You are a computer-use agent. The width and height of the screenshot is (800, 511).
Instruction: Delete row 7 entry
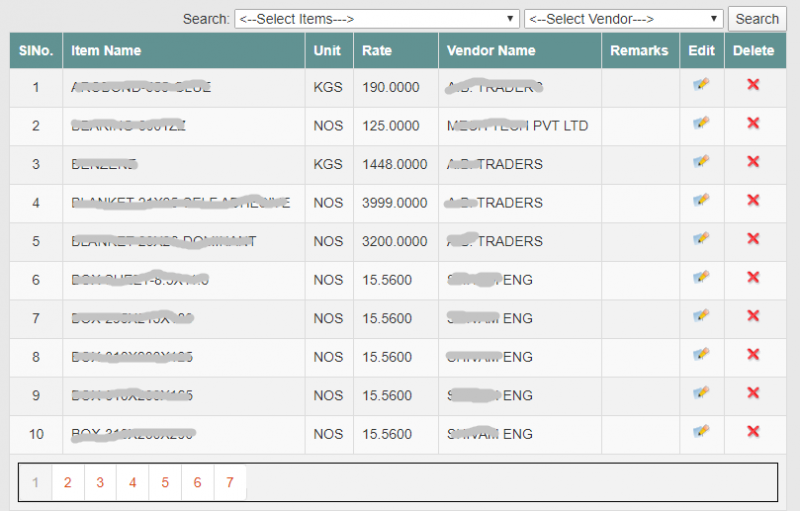point(753,316)
